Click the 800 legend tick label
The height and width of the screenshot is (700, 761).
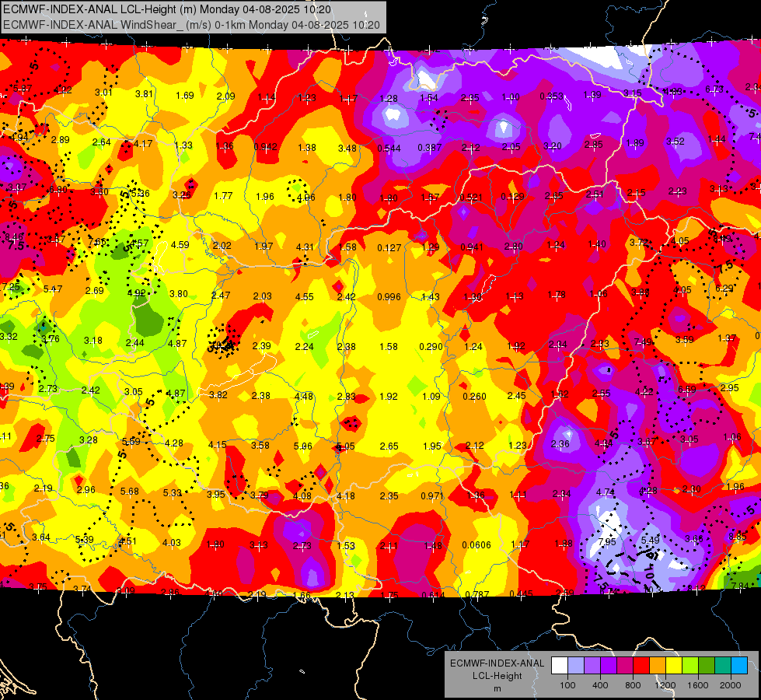click(x=633, y=685)
